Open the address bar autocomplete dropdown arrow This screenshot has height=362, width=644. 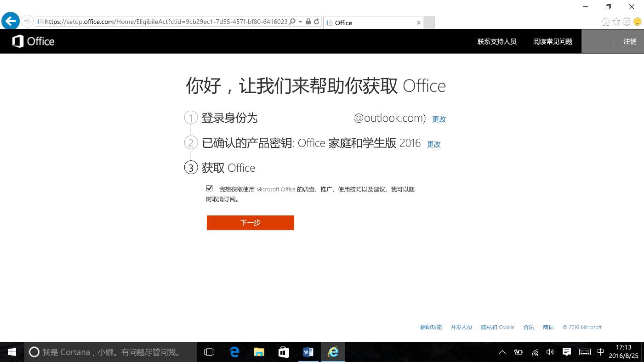tap(300, 22)
